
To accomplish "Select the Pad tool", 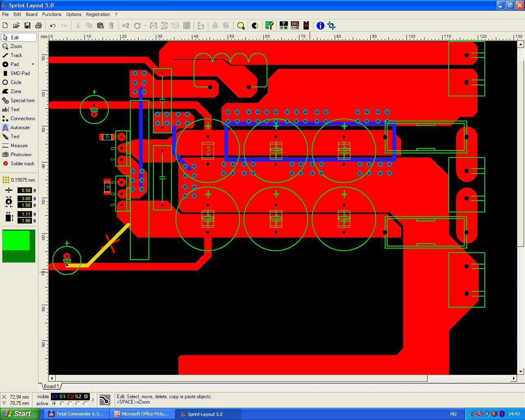I will point(16,64).
